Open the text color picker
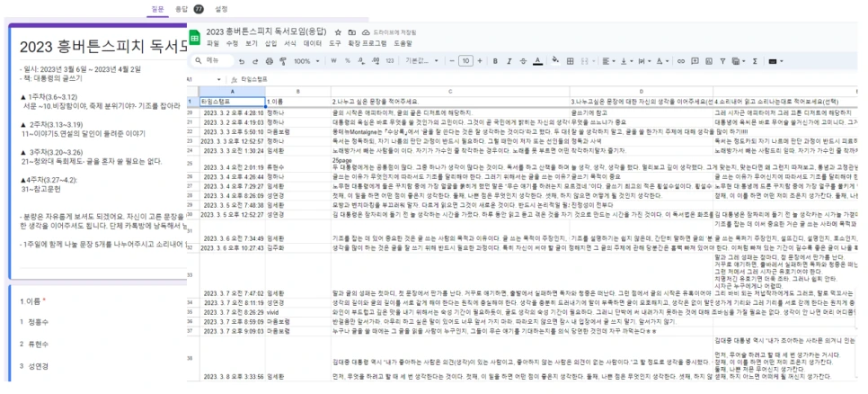The height and width of the screenshot is (394, 868). click(x=538, y=61)
